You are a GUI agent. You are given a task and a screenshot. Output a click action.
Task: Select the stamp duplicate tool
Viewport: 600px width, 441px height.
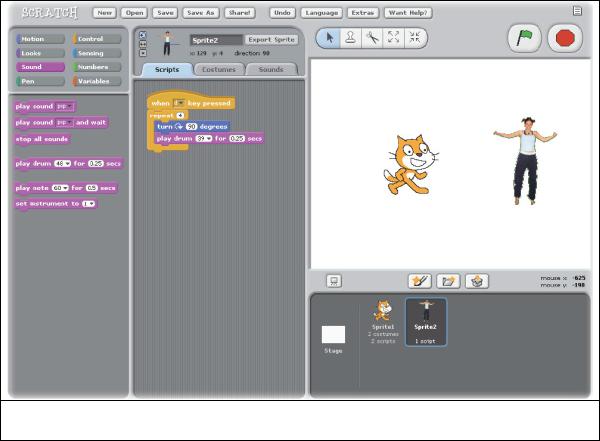click(x=351, y=38)
